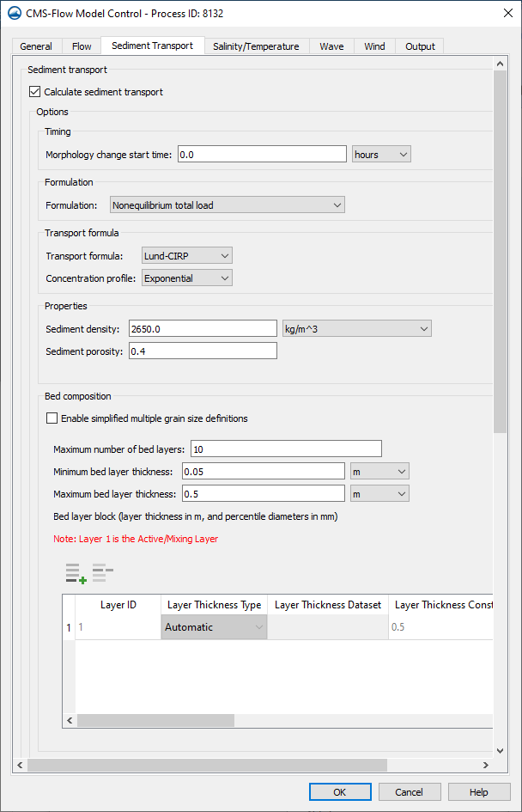Click the Layer Thickness Type column header
Screen dimensions: 522x812
pos(214,605)
